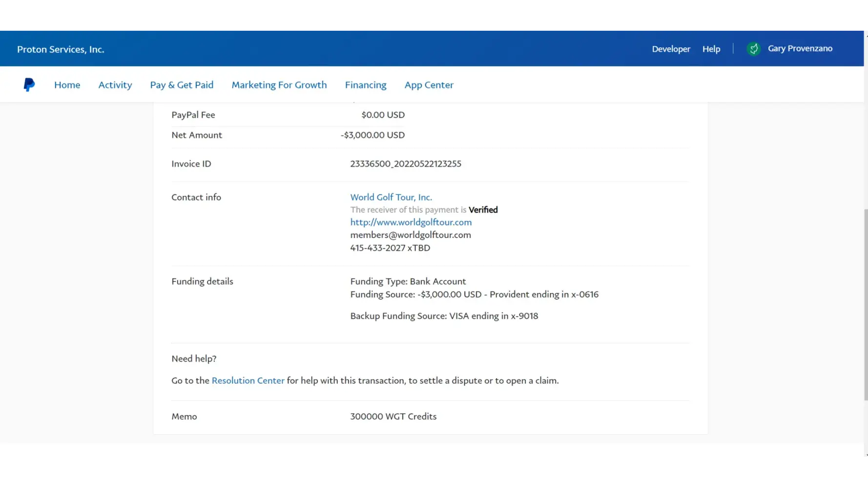Select the members@worldgolftour.com email text
This screenshot has height=488, width=868.
(411, 235)
